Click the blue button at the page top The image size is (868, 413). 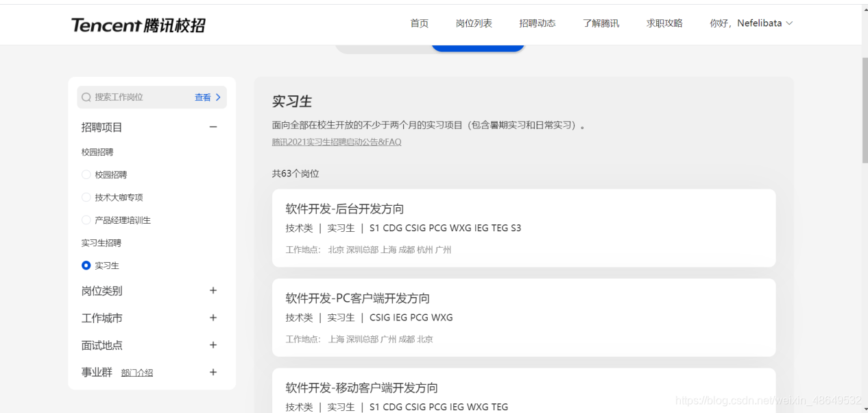478,48
